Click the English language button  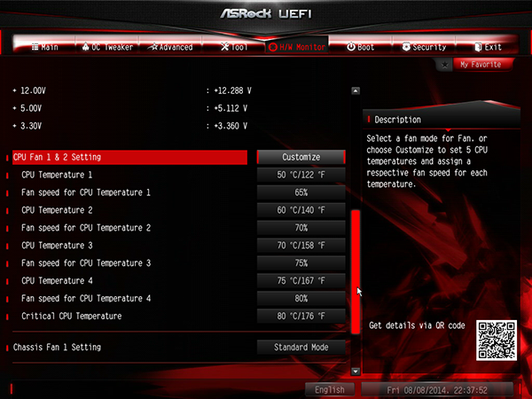(x=330, y=390)
